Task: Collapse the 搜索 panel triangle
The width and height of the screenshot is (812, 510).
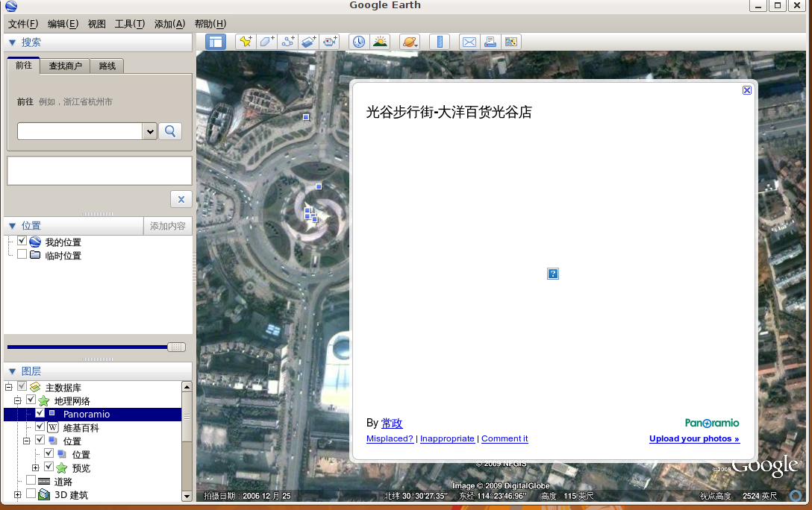Action: pos(13,42)
